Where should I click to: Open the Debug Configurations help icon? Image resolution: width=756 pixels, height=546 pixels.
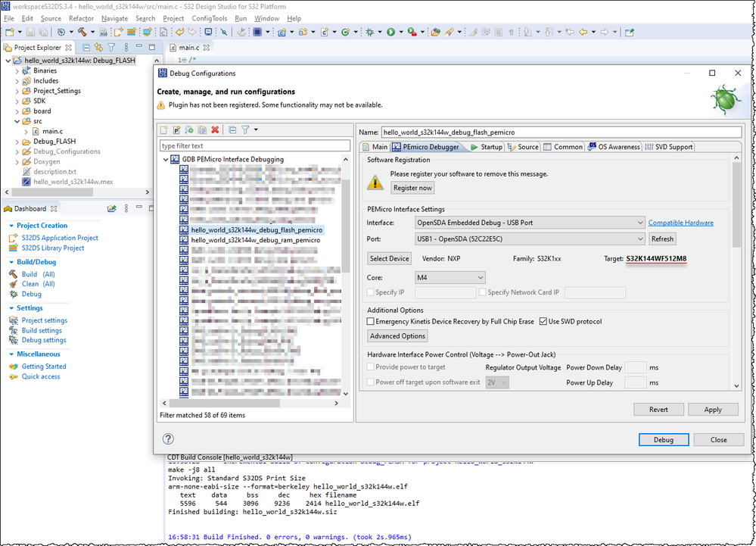pos(168,438)
